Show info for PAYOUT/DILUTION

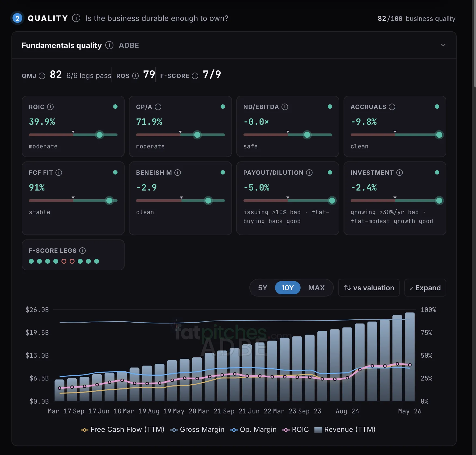click(x=309, y=173)
